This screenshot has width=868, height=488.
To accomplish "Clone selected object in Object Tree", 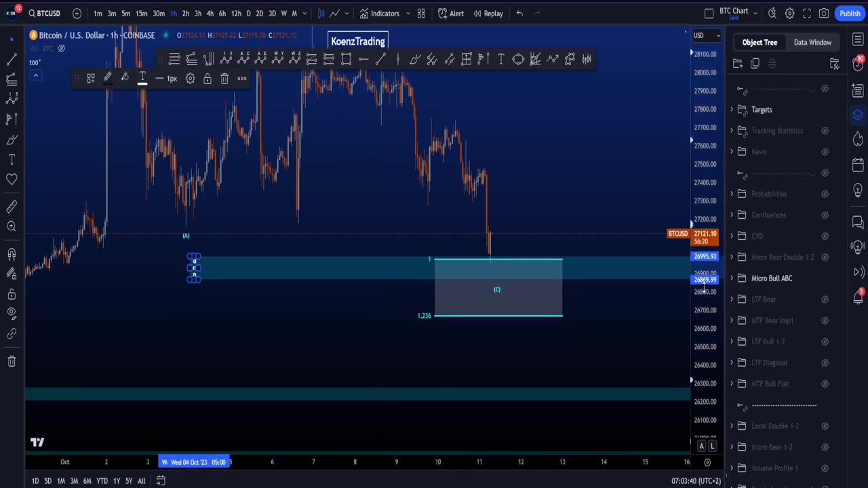I will point(755,64).
